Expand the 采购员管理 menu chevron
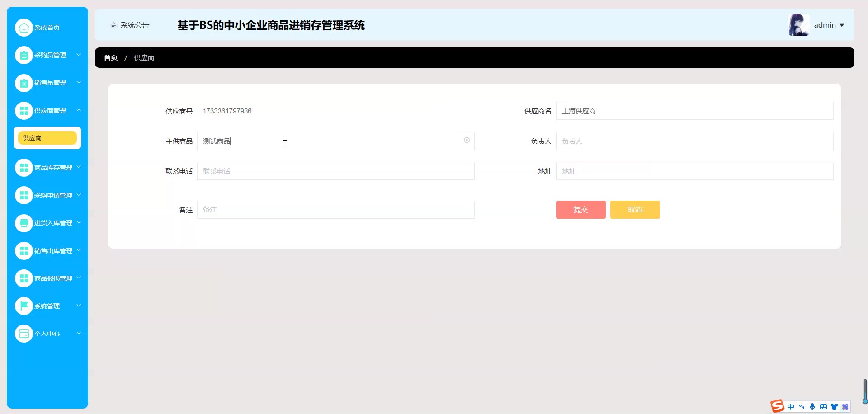Screen dimensions: 868x414 79,55
